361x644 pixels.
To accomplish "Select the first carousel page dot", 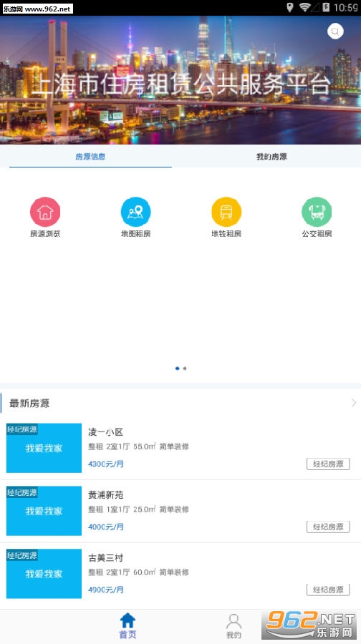I will [x=177, y=369].
